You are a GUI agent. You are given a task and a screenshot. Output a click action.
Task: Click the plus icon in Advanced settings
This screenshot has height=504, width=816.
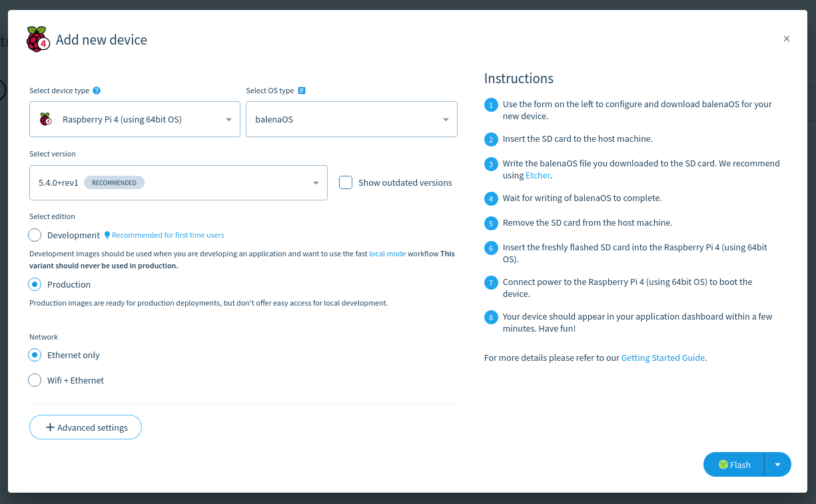pyautogui.click(x=50, y=427)
